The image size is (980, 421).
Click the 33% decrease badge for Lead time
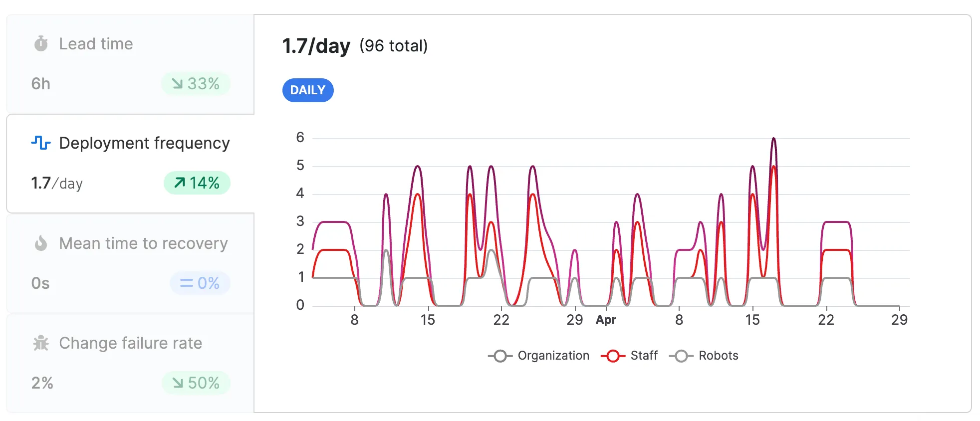point(196,83)
